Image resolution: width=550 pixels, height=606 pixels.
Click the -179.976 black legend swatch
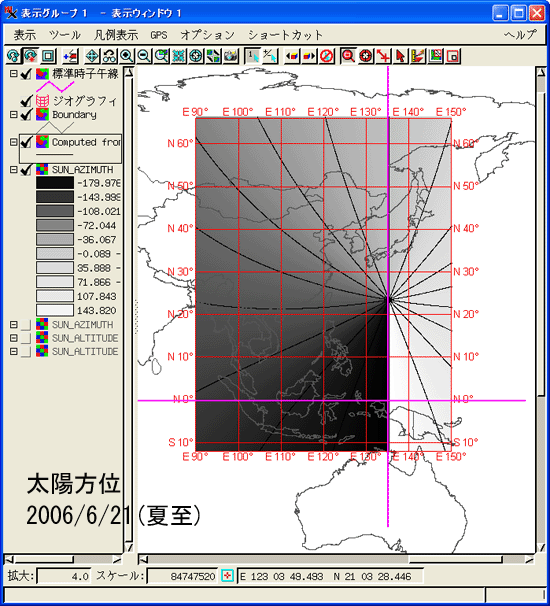55,183
